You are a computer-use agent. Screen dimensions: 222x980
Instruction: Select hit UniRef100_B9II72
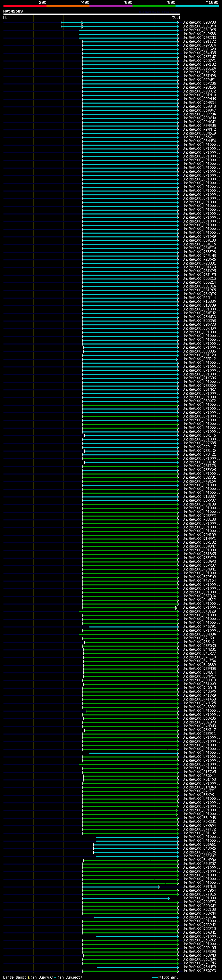point(199,41)
